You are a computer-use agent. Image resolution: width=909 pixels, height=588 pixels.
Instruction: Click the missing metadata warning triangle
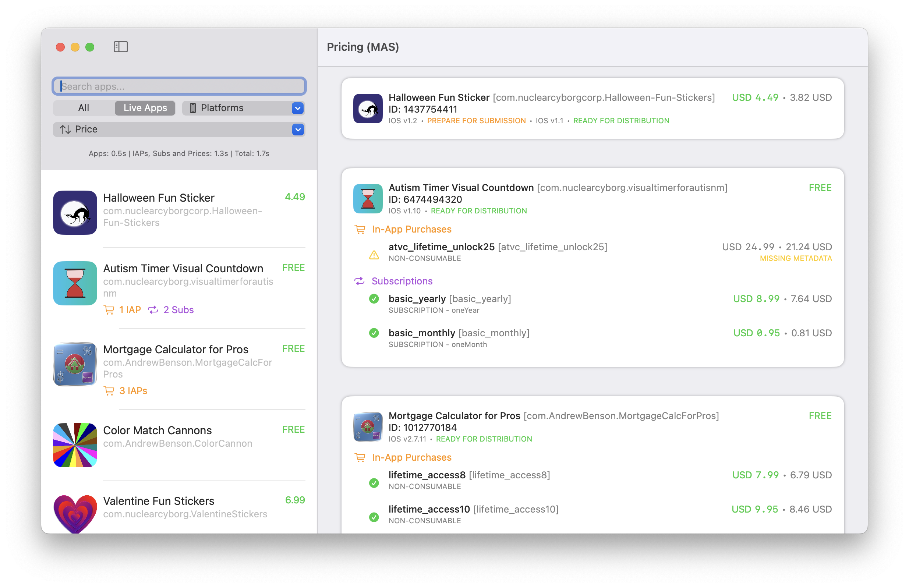pyautogui.click(x=374, y=255)
